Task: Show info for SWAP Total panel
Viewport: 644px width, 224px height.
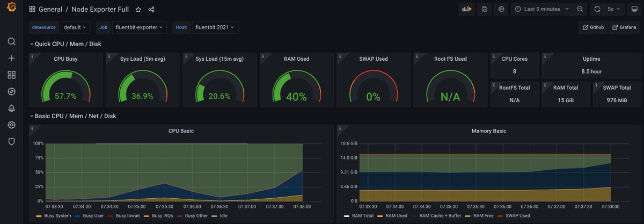Action: point(596,84)
